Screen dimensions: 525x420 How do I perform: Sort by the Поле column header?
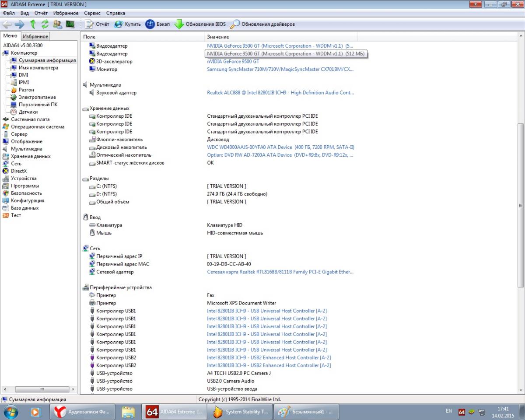(143, 37)
